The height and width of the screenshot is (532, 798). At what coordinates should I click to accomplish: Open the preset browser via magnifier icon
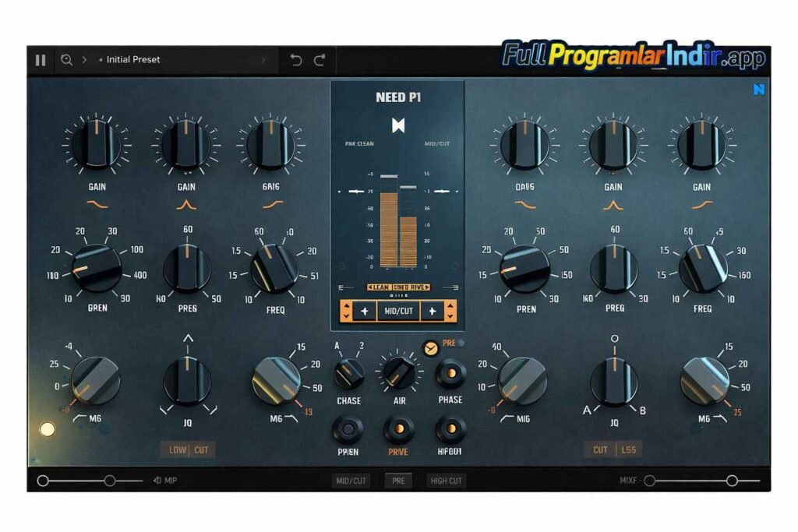coord(66,58)
